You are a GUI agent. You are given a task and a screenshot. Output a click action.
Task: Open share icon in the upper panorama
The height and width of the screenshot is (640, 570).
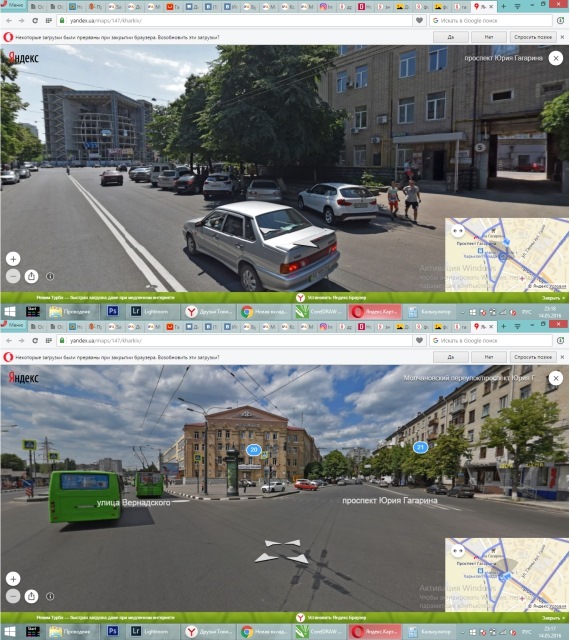[31, 276]
